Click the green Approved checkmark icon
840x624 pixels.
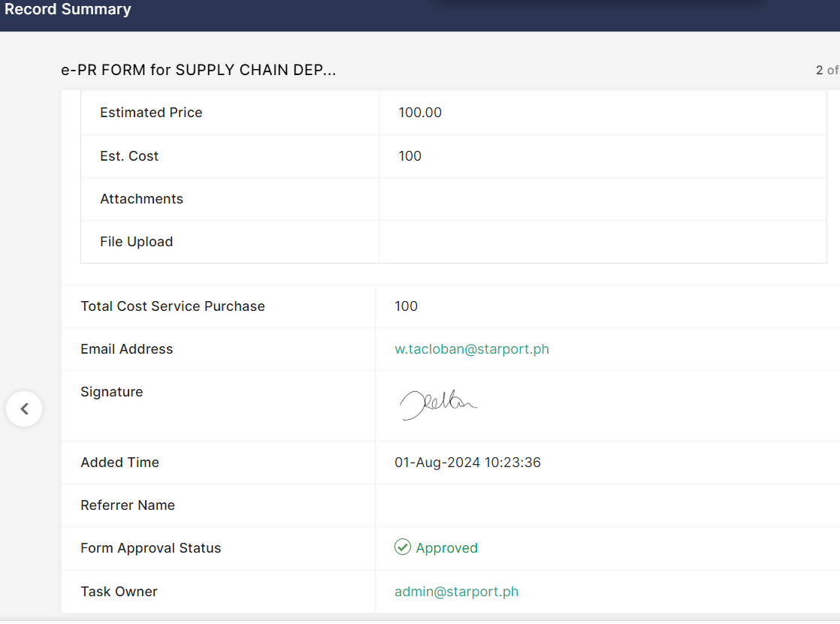coord(403,547)
